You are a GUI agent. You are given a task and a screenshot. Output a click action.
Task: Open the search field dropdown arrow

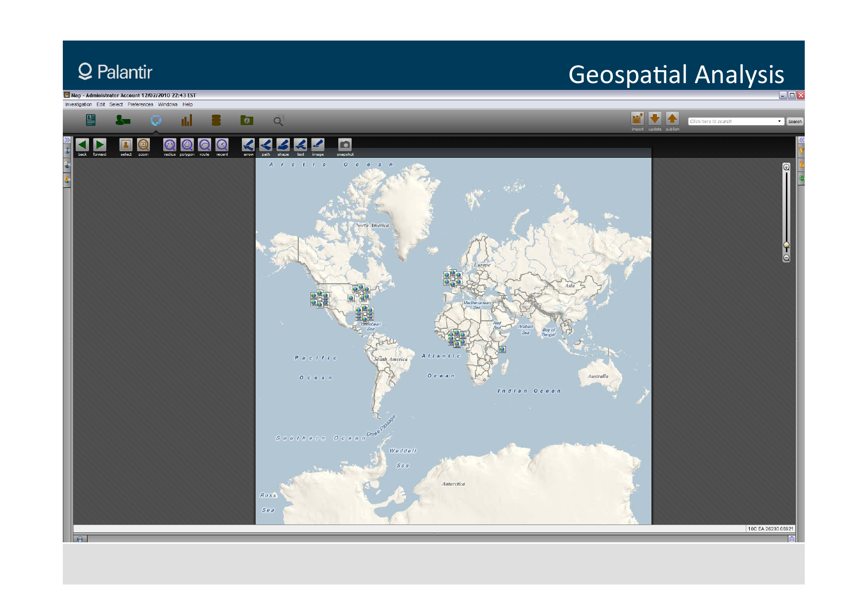click(x=779, y=121)
